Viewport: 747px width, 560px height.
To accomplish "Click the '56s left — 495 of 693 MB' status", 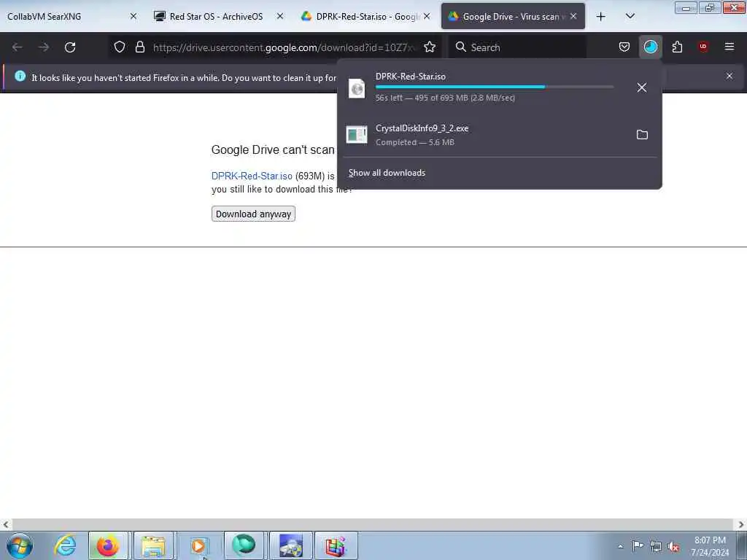I will click(445, 98).
